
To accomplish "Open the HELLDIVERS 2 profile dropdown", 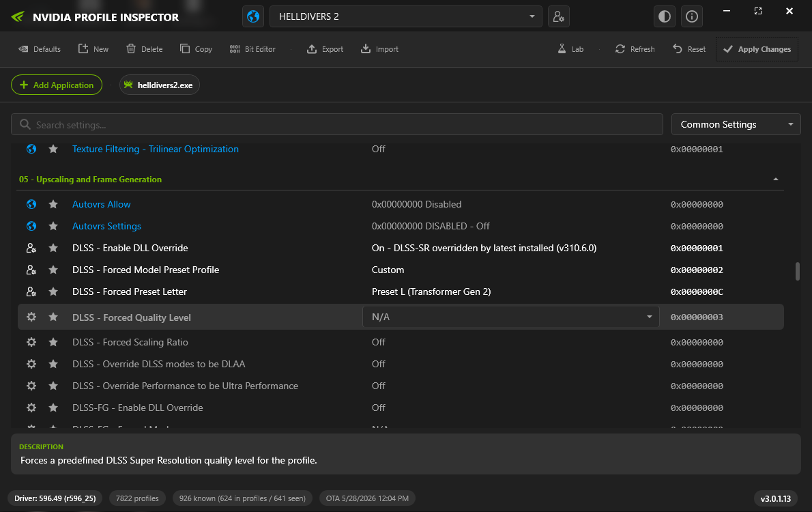I will tap(405, 16).
